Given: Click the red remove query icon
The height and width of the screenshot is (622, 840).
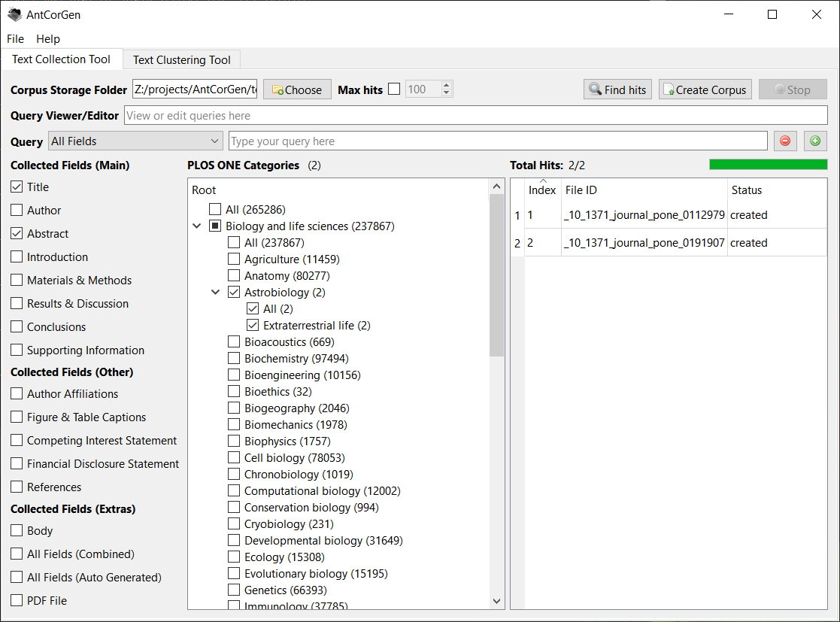Looking at the screenshot, I should tap(785, 141).
